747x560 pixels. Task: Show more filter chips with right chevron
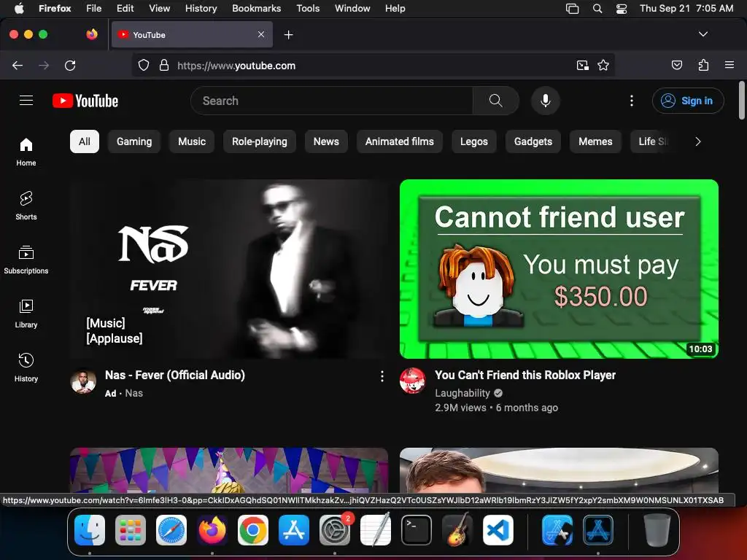click(698, 141)
